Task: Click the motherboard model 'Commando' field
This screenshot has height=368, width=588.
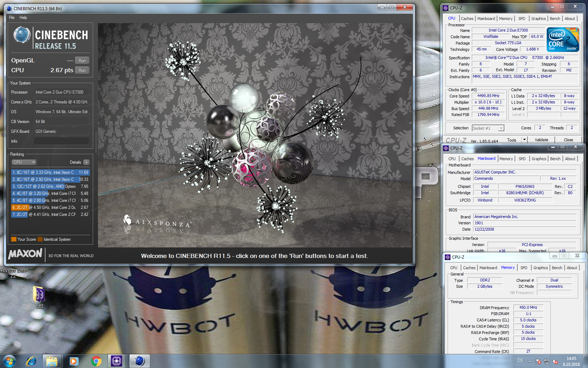Action: (506, 178)
